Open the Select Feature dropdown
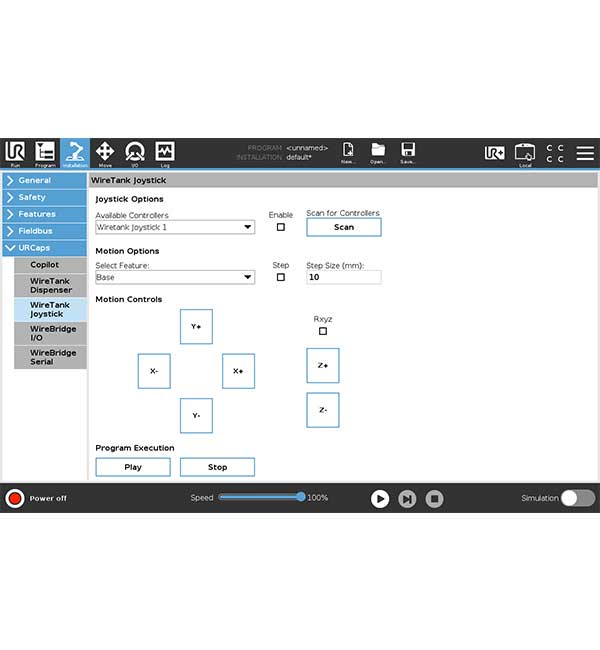The height and width of the screenshot is (650, 600). coord(175,277)
